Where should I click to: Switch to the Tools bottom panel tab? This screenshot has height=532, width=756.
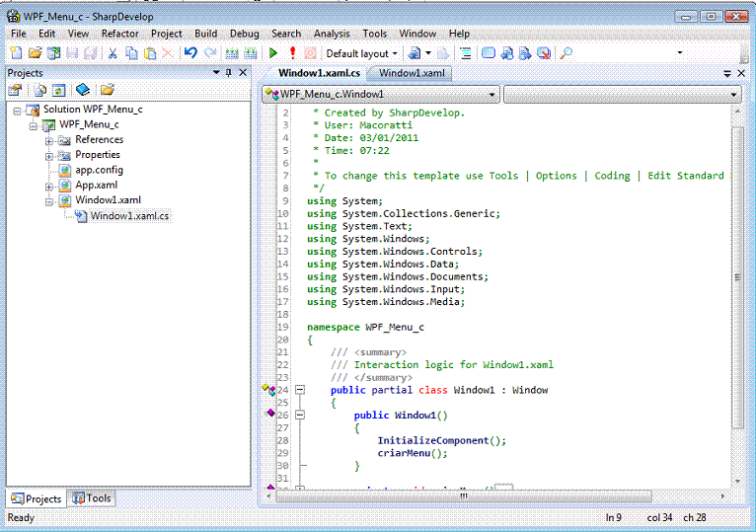pyautogui.click(x=92, y=498)
